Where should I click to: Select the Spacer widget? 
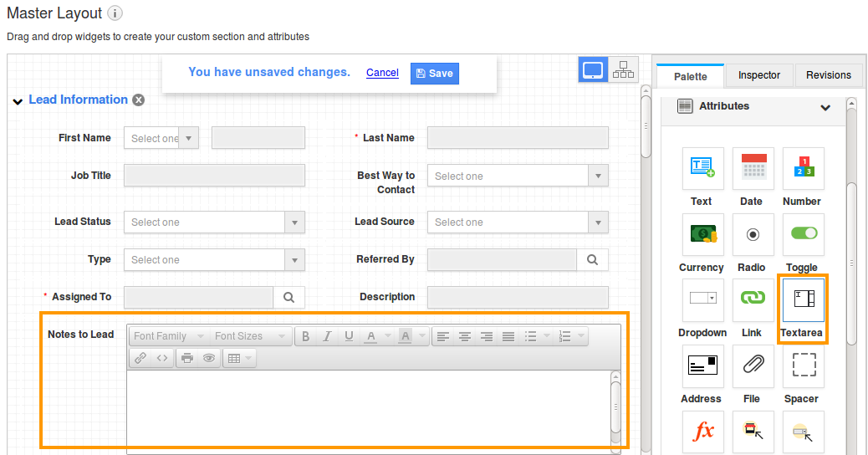click(x=804, y=366)
